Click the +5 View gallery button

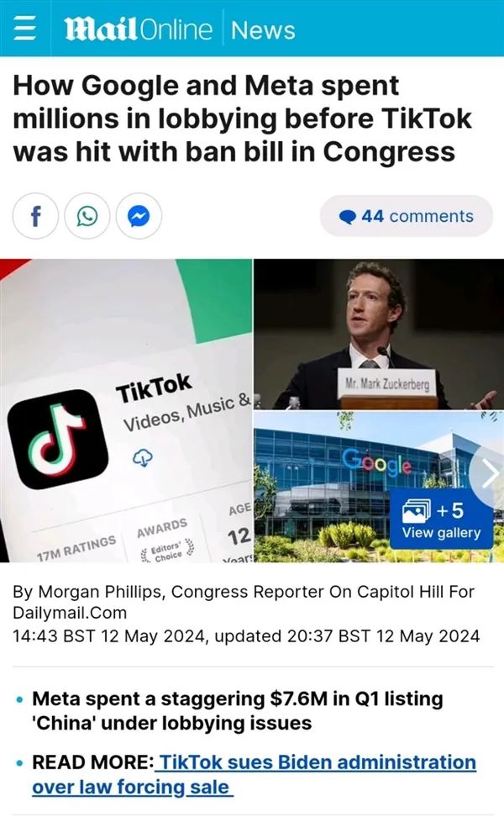(441, 519)
